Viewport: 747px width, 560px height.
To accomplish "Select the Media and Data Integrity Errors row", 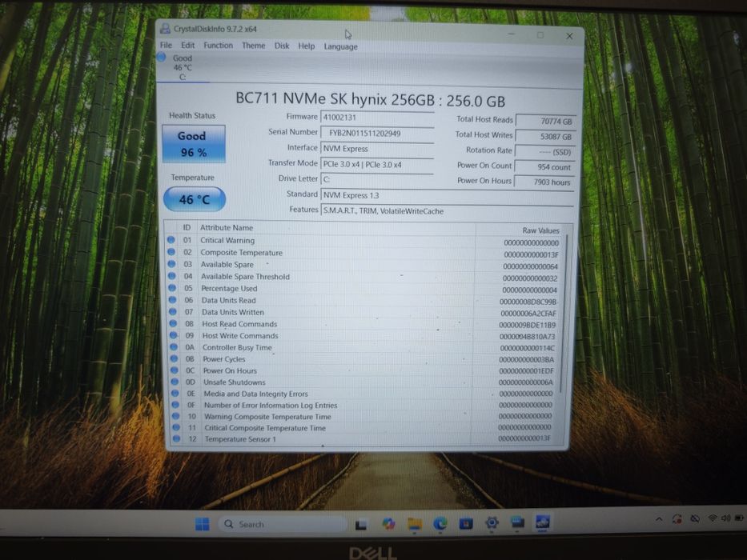I will coord(364,394).
